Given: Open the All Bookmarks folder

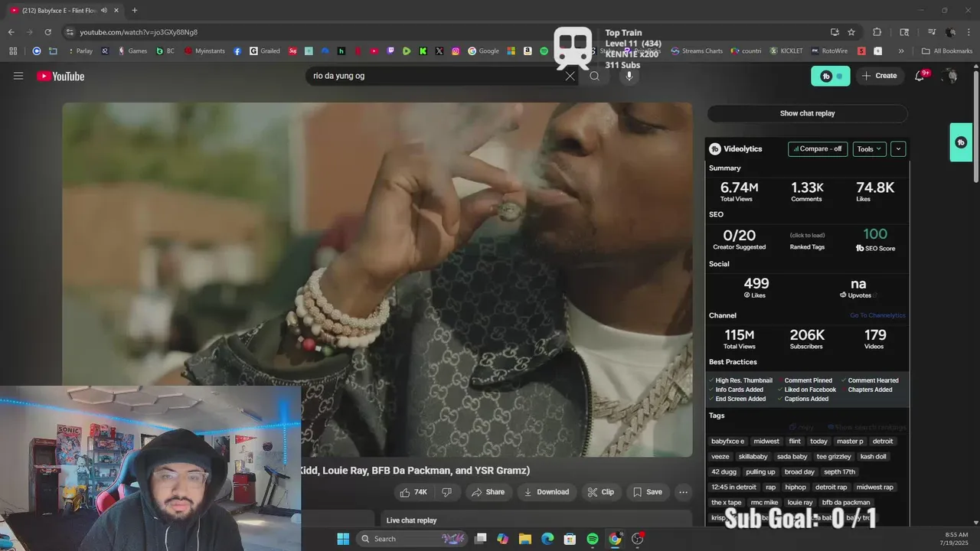Looking at the screenshot, I should [x=947, y=51].
